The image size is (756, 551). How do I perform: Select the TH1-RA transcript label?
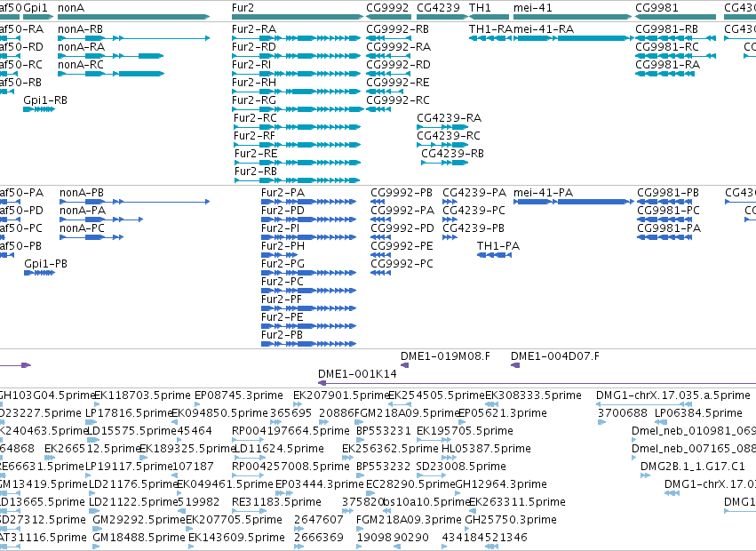[x=490, y=29]
